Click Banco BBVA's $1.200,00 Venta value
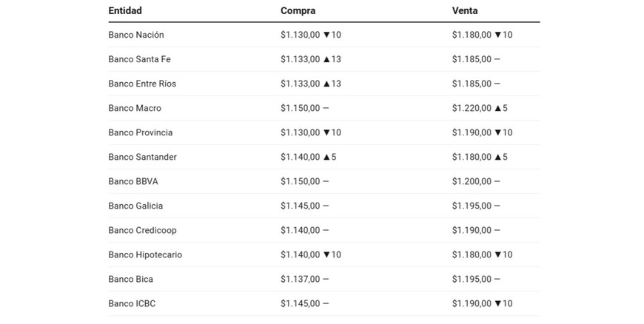 pyautogui.click(x=472, y=181)
